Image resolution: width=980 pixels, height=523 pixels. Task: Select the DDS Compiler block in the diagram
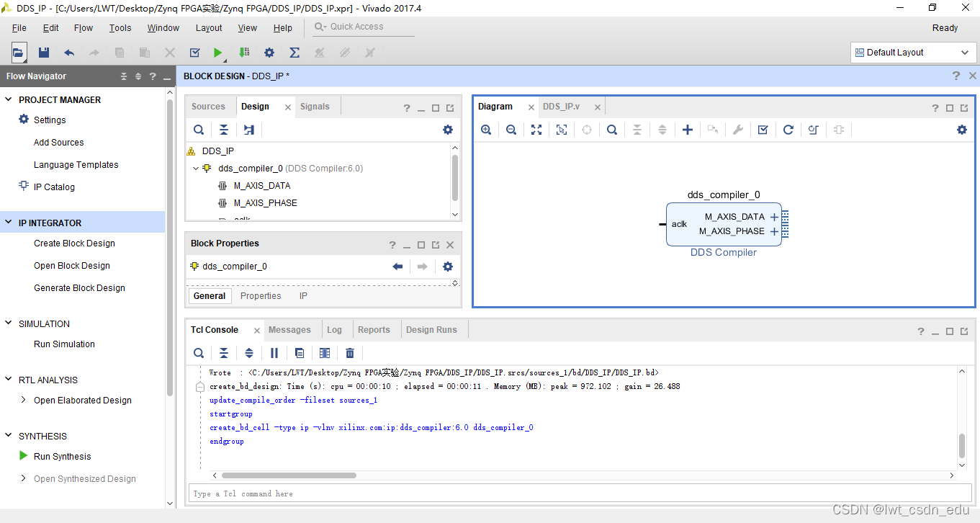pos(723,224)
